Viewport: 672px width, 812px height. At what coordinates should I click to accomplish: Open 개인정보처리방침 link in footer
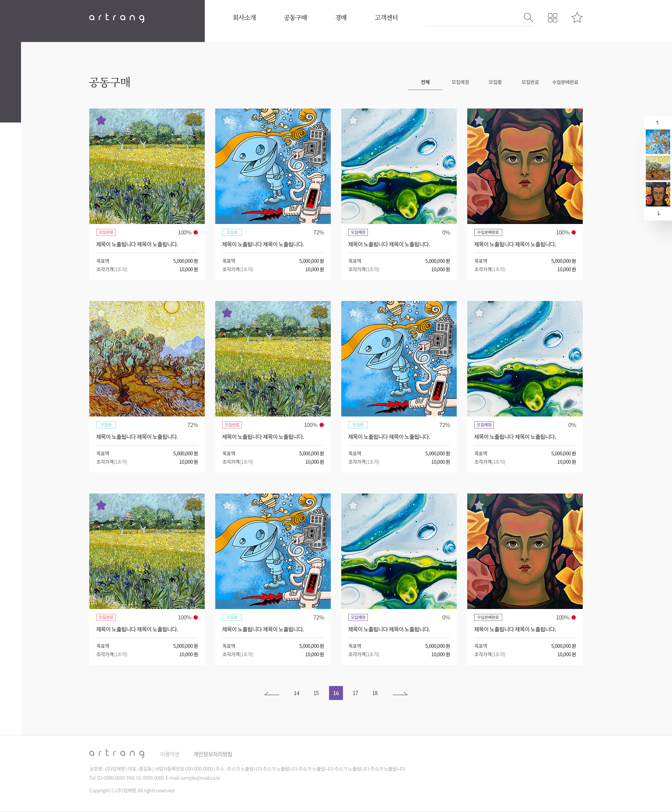coord(213,754)
